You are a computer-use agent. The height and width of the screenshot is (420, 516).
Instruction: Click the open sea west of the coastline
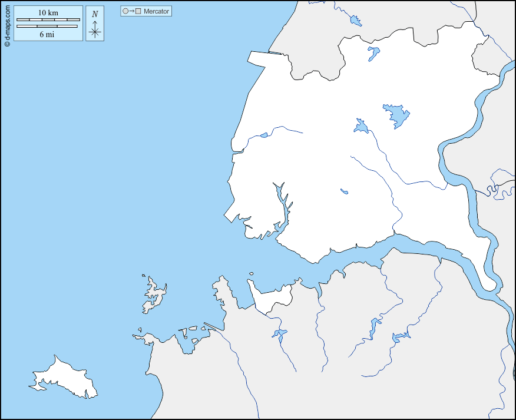pos(118,177)
